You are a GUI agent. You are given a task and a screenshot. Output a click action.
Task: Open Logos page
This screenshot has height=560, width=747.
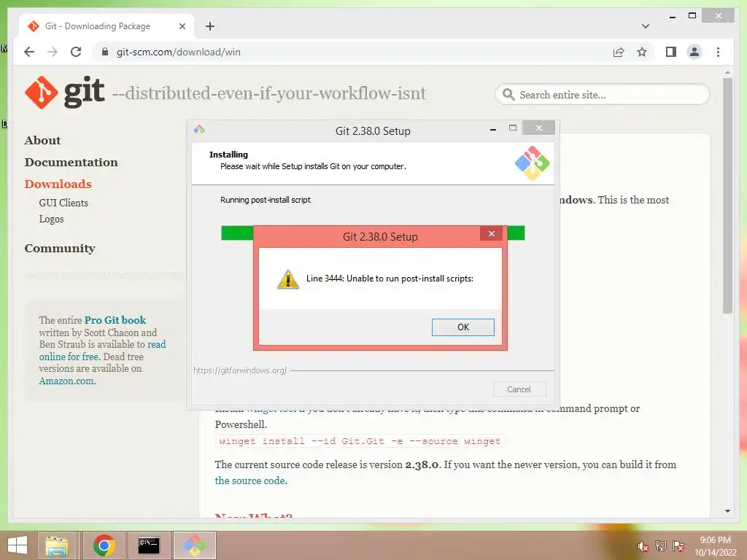[x=52, y=219]
